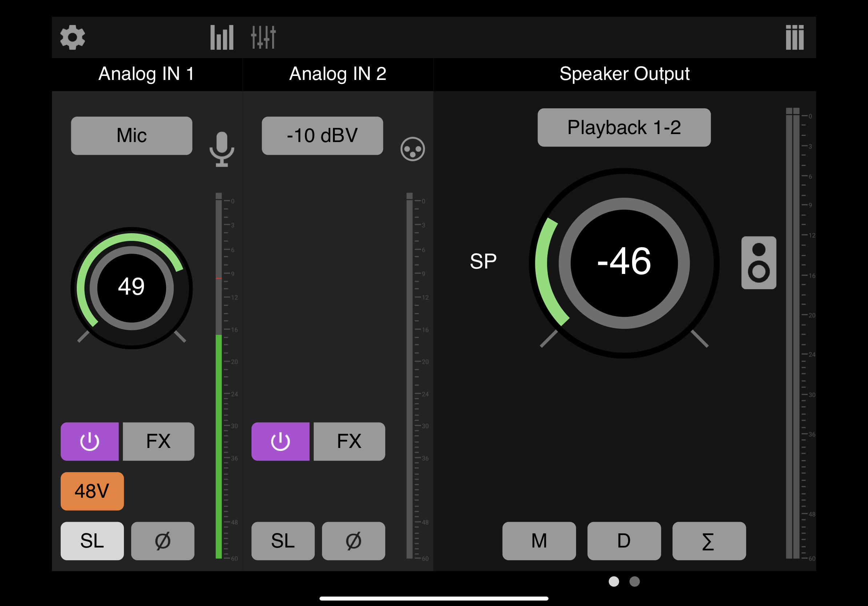868x606 pixels.
Task: Tap the iOS home indicator bar
Action: click(x=434, y=598)
